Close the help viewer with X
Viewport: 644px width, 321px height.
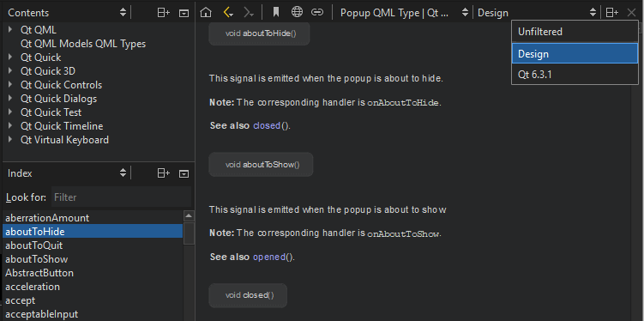632,13
